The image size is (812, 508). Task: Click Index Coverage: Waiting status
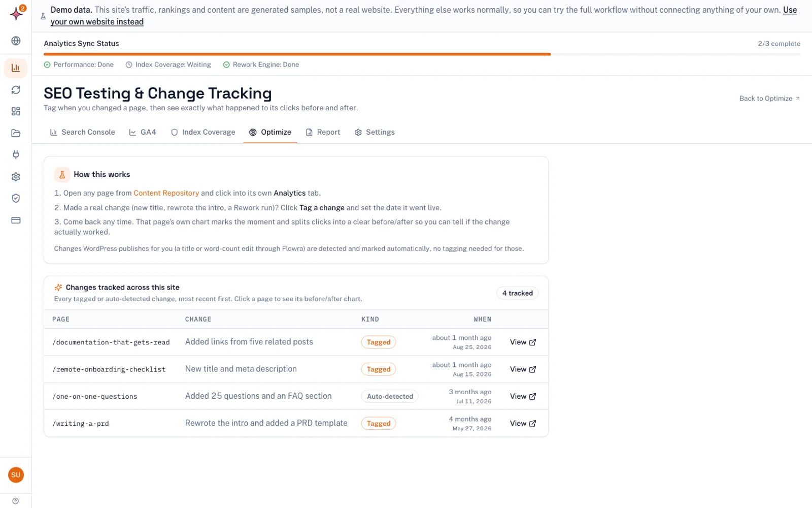coord(168,65)
